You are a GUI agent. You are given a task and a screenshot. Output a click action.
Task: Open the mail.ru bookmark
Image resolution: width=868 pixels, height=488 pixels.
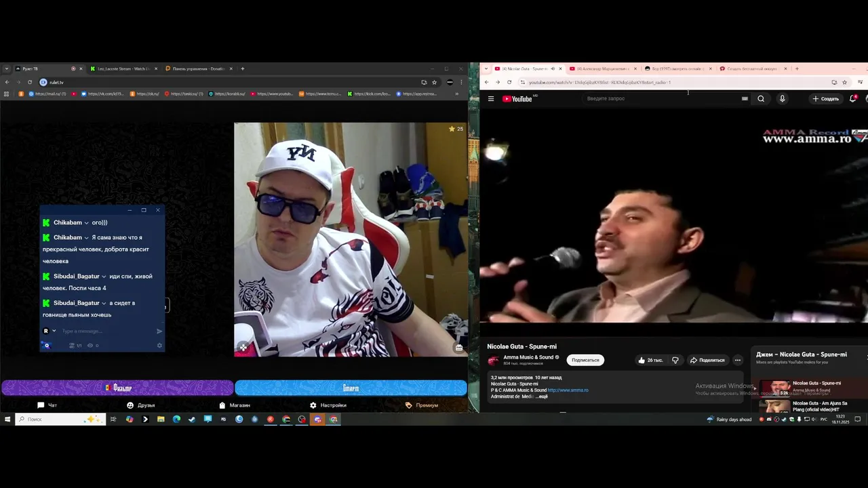(47, 94)
